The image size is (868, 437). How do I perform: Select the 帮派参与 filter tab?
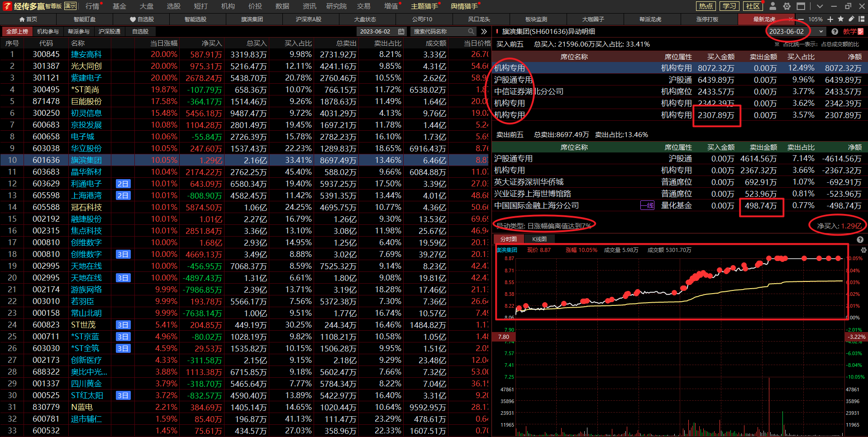(x=79, y=31)
